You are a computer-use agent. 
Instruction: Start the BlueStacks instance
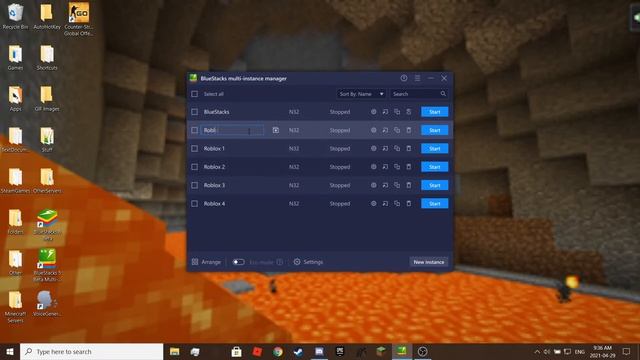click(x=434, y=112)
